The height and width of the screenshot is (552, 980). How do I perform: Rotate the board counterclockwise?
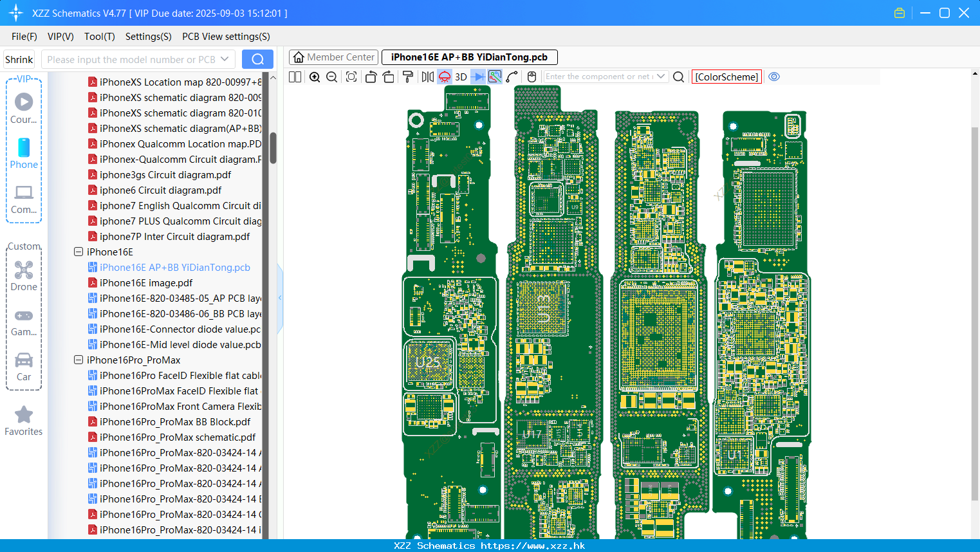pos(371,77)
